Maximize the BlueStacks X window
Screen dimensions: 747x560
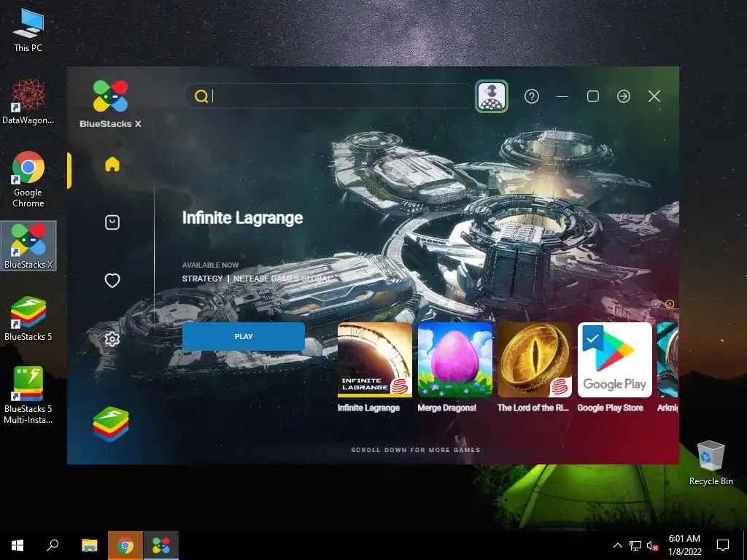[593, 96]
